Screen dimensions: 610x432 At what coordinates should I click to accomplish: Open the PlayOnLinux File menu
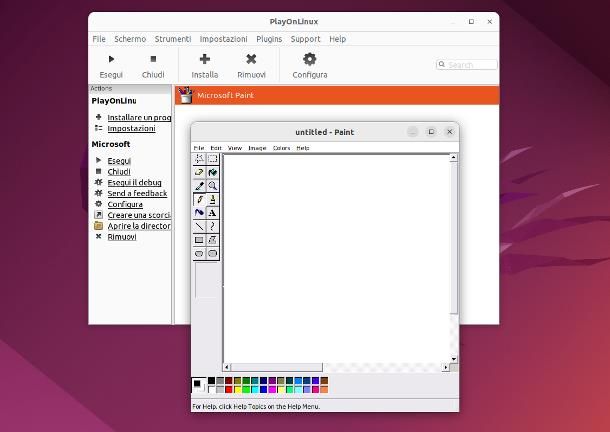coord(99,39)
